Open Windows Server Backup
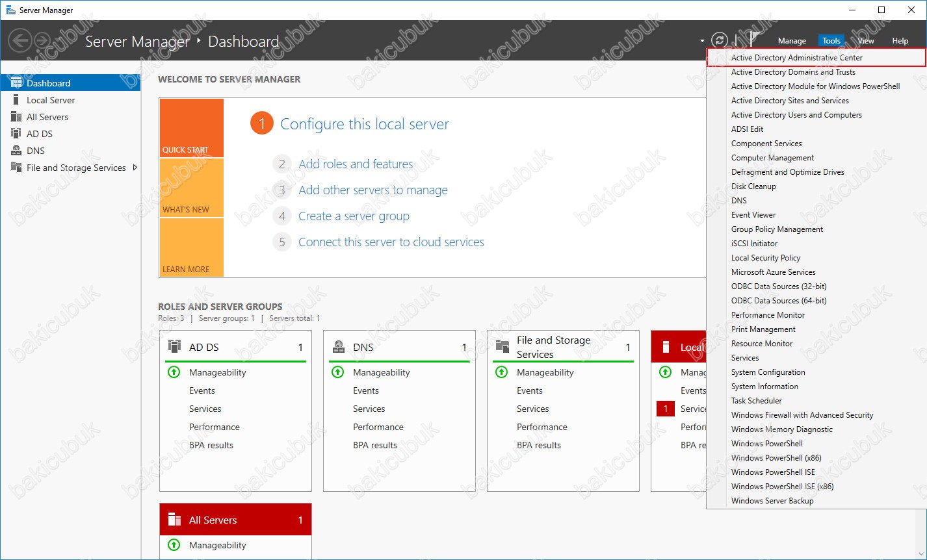This screenshot has width=927, height=560. pos(772,501)
